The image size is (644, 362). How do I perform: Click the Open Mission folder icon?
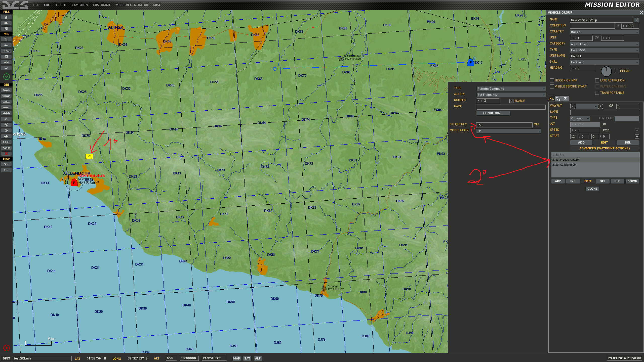click(x=6, y=23)
